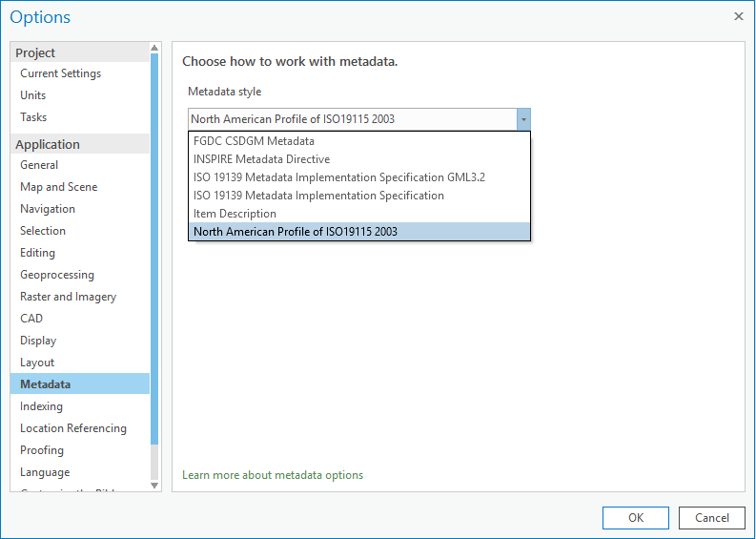
Task: Open Layout options
Action: (x=80, y=363)
